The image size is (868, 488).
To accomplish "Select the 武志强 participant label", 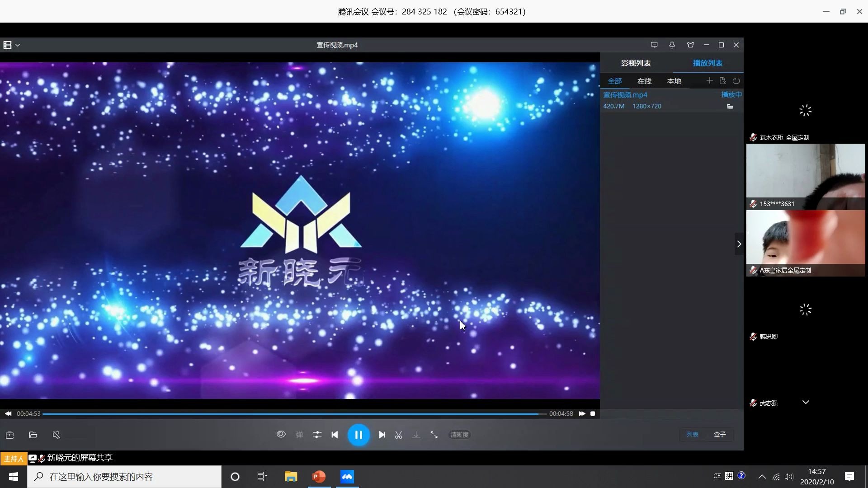I will click(x=768, y=403).
